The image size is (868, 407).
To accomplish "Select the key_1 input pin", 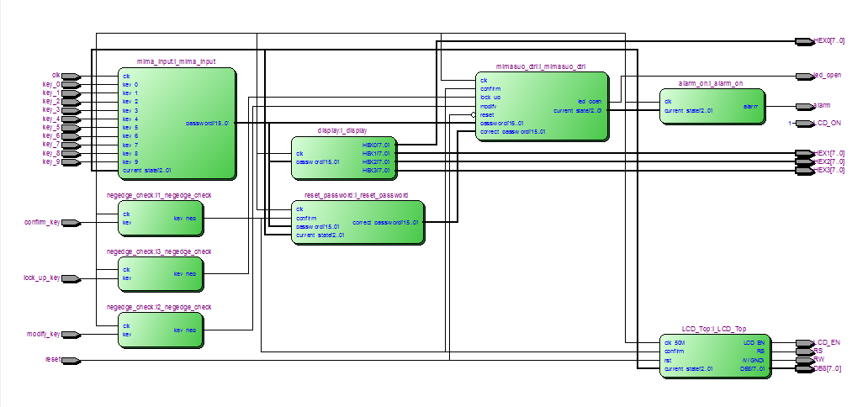I will [x=71, y=93].
